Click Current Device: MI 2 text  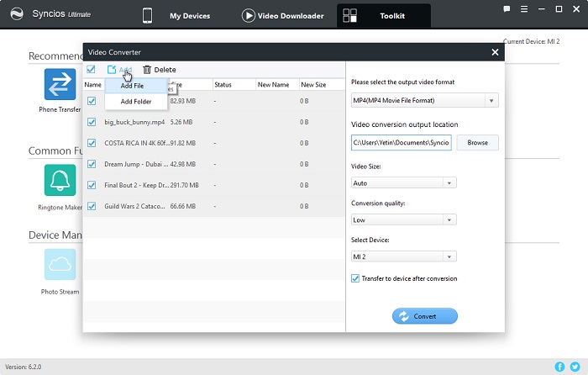[531, 41]
